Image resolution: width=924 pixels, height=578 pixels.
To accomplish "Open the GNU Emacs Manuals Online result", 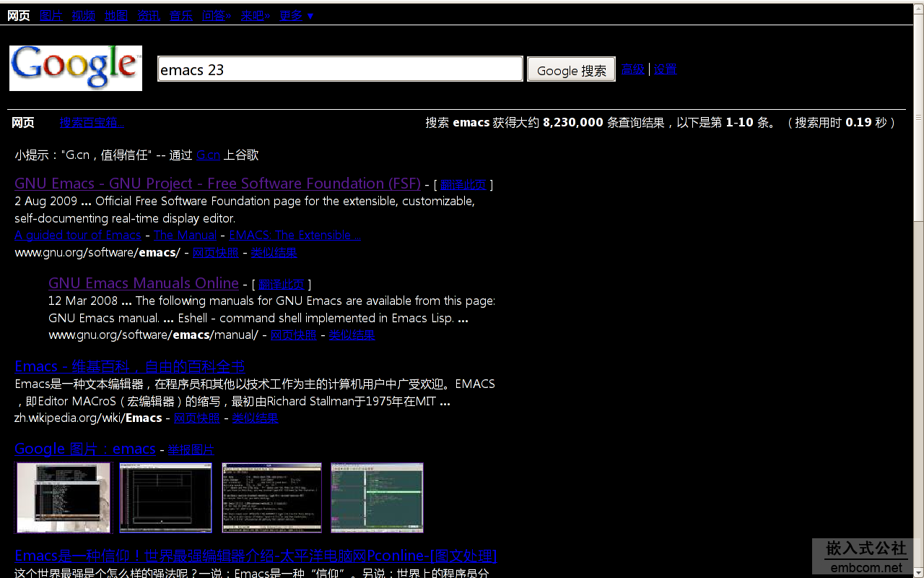I will pyautogui.click(x=144, y=283).
